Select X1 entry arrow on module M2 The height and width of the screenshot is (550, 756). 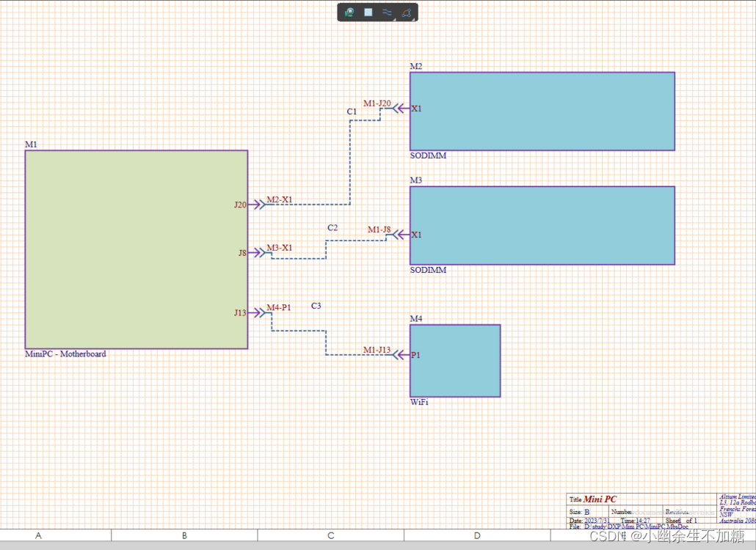coord(401,109)
